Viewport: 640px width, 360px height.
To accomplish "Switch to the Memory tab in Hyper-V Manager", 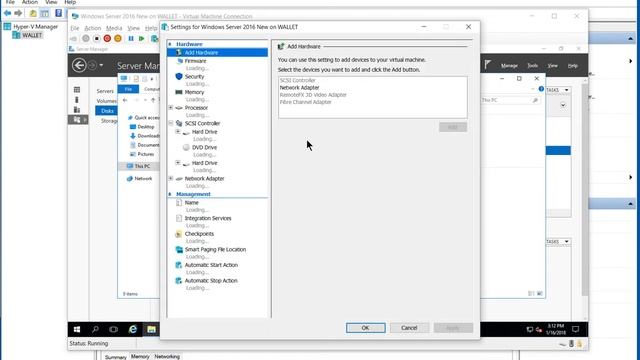I will coord(140,356).
